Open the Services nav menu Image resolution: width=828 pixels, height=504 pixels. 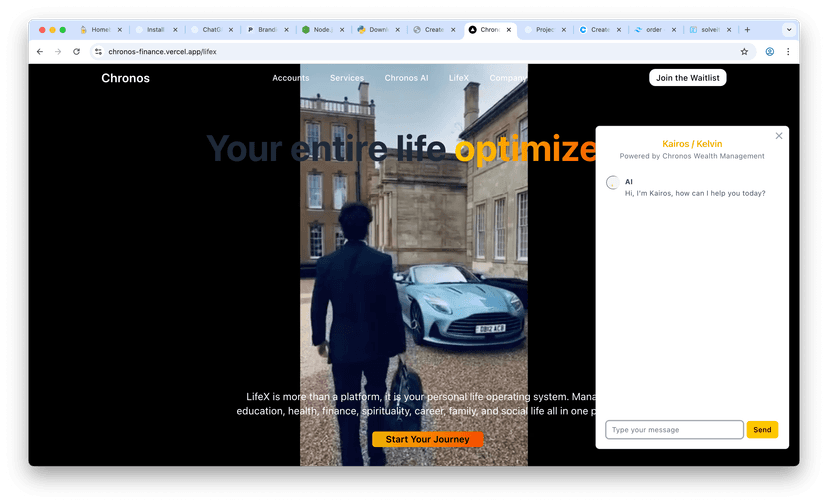[347, 78]
